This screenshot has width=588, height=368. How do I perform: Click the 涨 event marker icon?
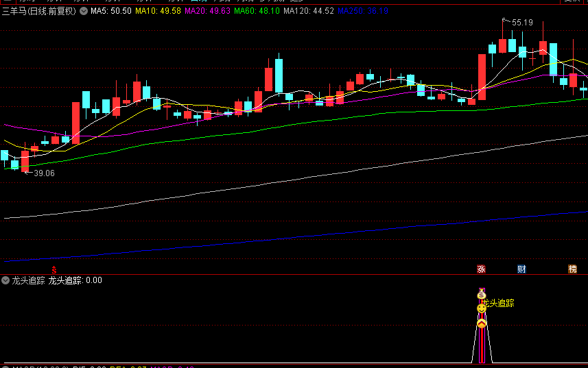click(481, 269)
